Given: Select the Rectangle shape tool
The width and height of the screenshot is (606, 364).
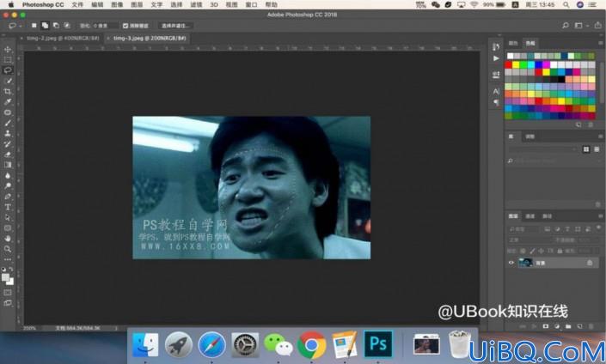Looking at the screenshot, I should pyautogui.click(x=8, y=227).
